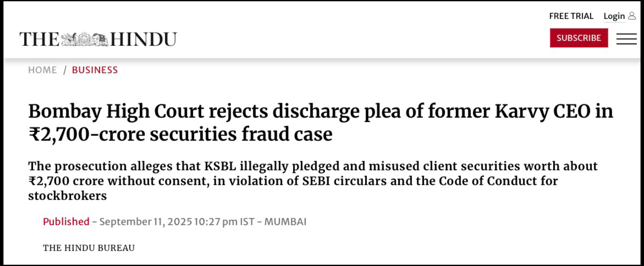Click "Karvy CEO" in the headline
The image size is (644, 266).
(x=542, y=111)
